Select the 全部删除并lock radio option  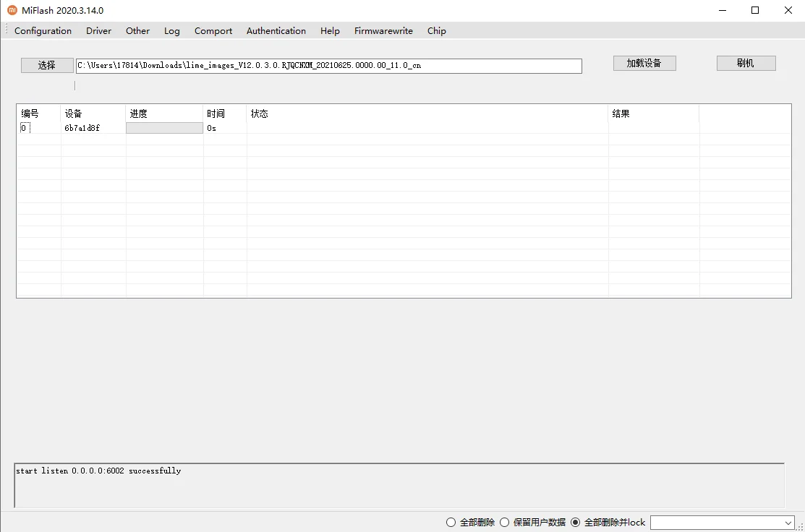(x=575, y=522)
